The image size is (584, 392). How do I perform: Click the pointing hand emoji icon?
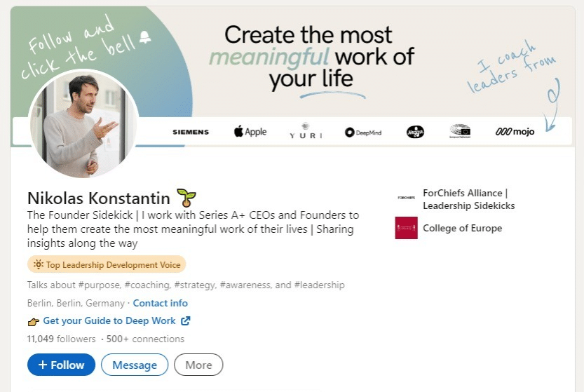[34, 322]
